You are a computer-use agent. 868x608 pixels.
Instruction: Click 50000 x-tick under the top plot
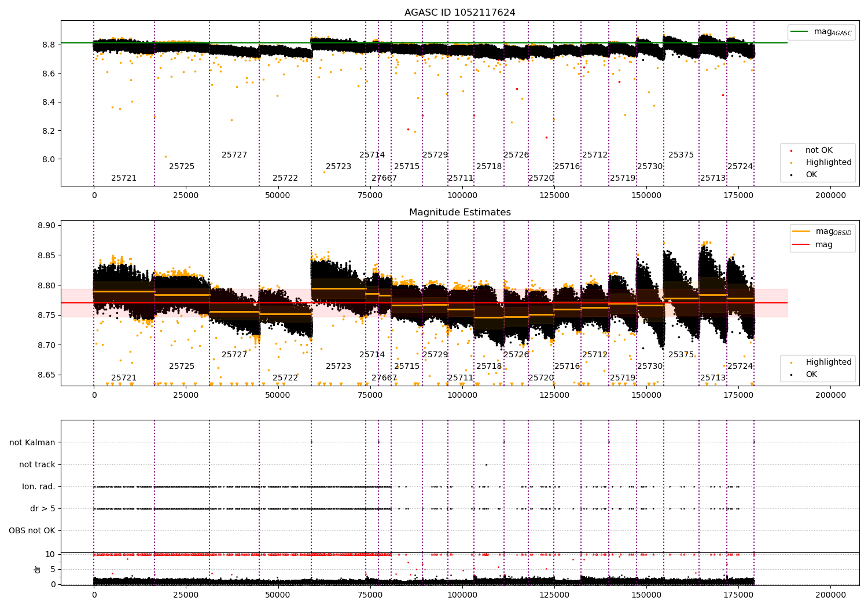point(278,195)
